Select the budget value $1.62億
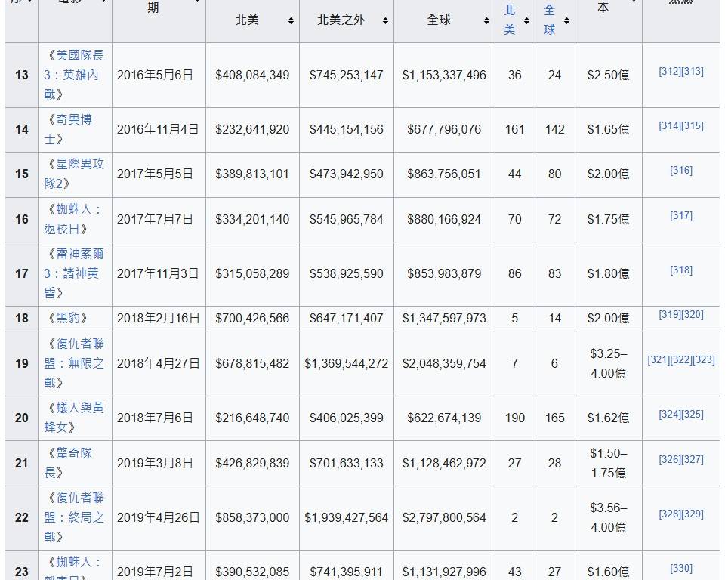728x580 pixels. pyautogui.click(x=608, y=418)
